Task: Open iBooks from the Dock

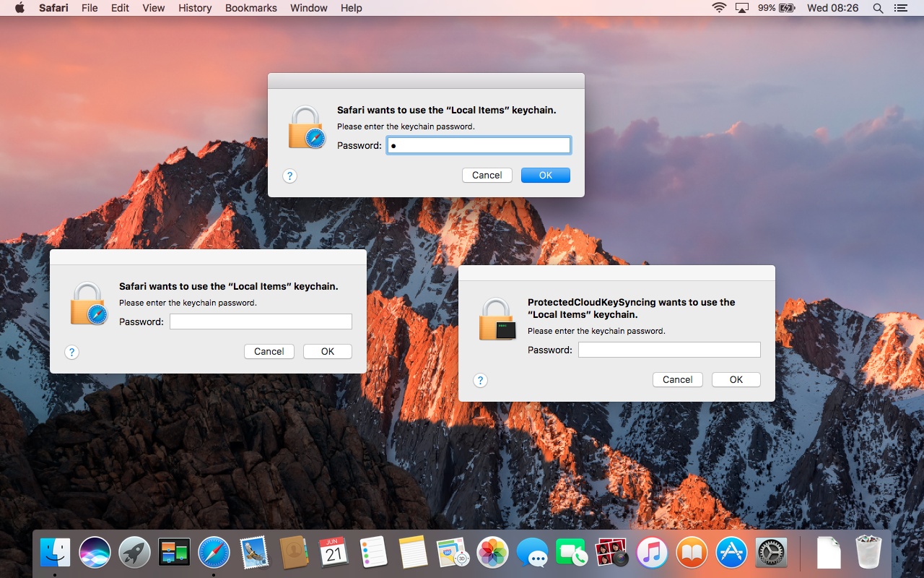Action: point(692,553)
